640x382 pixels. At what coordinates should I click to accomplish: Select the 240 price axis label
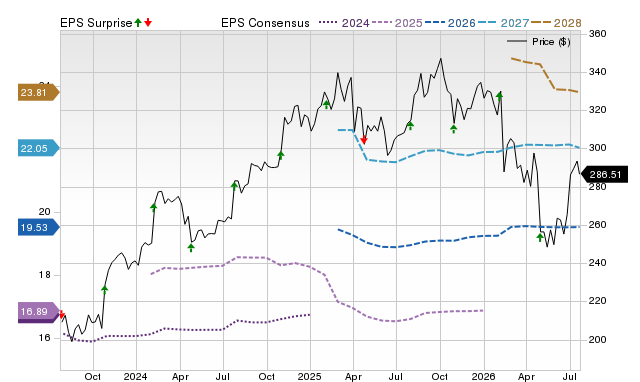[597, 263]
